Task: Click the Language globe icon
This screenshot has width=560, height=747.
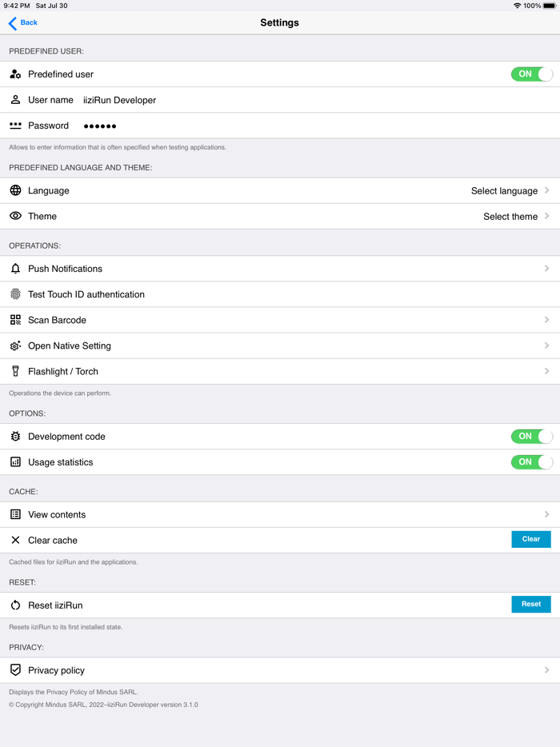Action: (x=14, y=190)
